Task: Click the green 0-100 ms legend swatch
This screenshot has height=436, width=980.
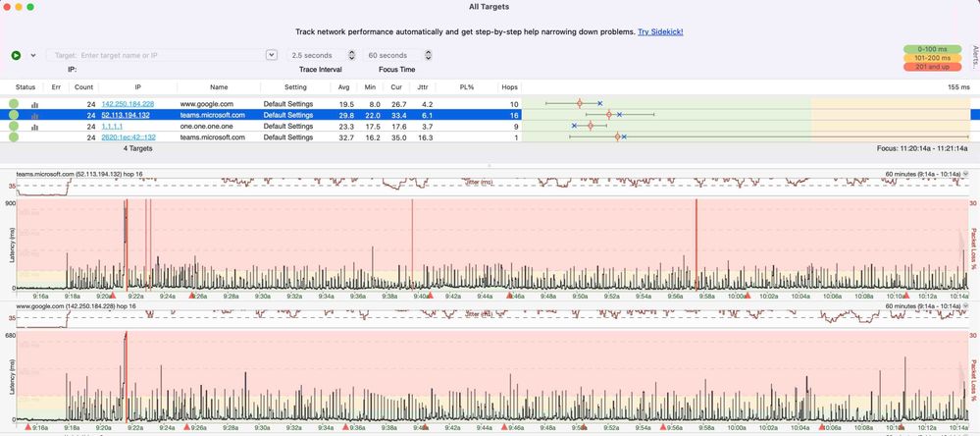Action: pyautogui.click(x=932, y=49)
